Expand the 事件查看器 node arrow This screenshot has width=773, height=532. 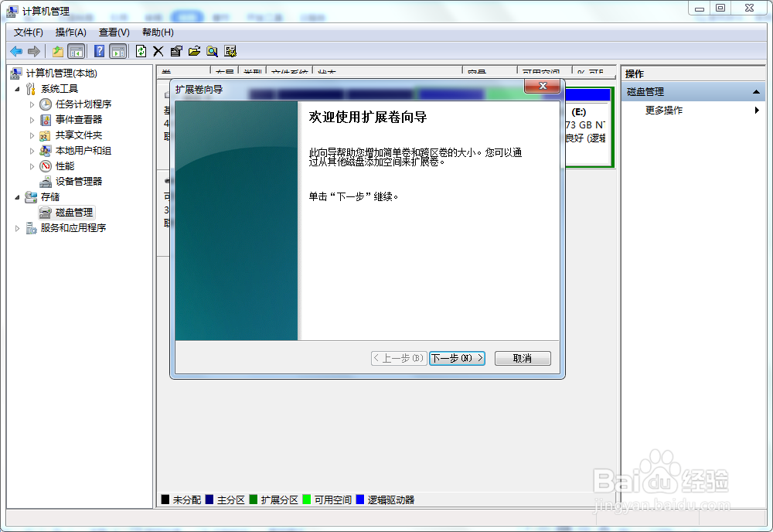click(32, 120)
